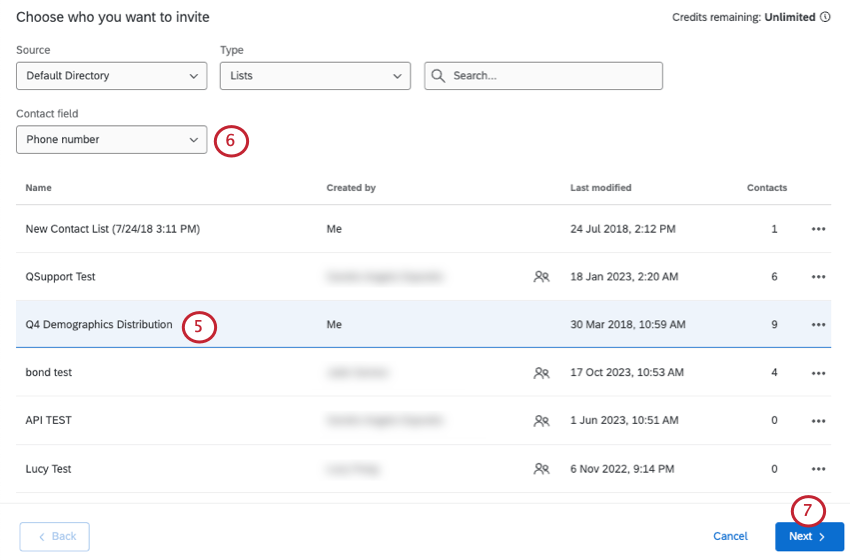Open three-dot menu for QSupport Test
This screenshot has width=850, height=560.
(818, 277)
